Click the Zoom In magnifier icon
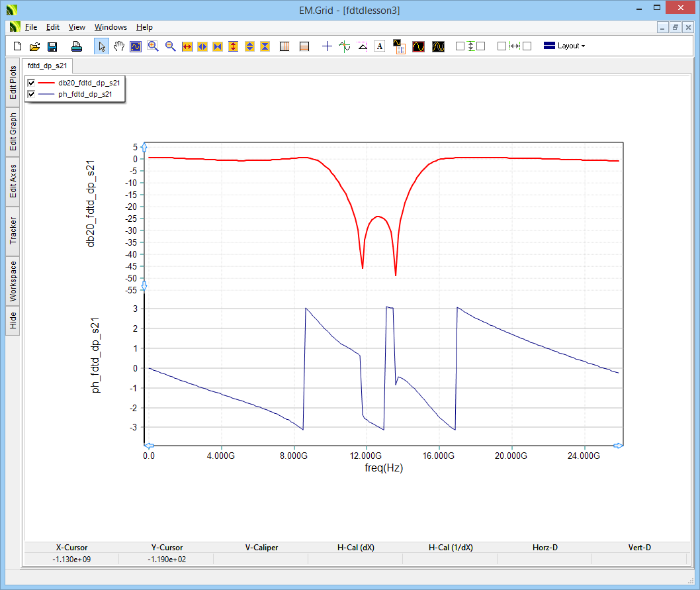700x590 pixels. [x=153, y=46]
